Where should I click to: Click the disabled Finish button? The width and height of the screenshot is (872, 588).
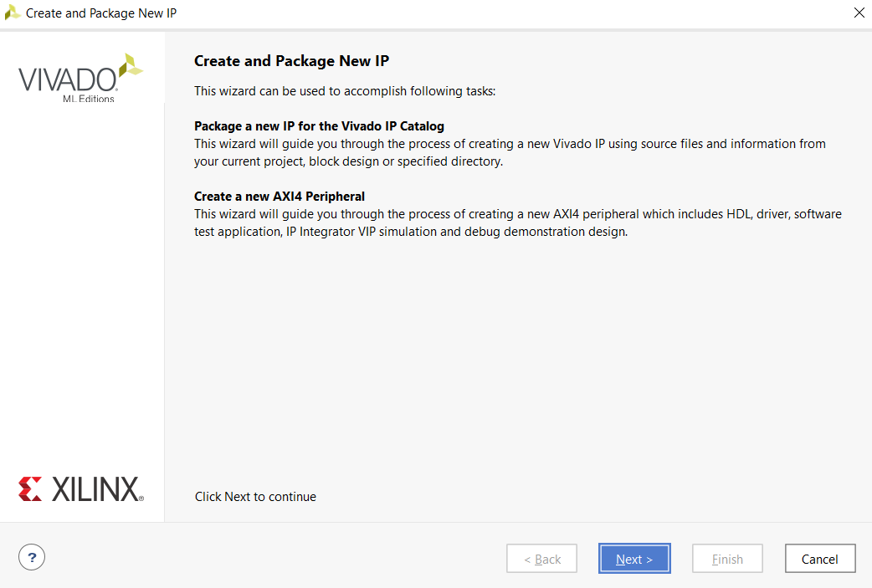(x=726, y=558)
